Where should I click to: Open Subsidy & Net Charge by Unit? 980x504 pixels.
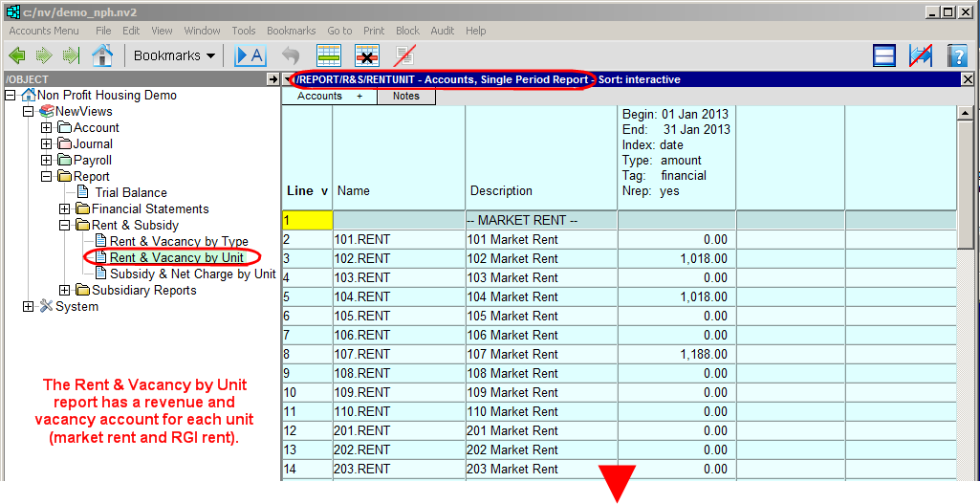click(x=192, y=274)
